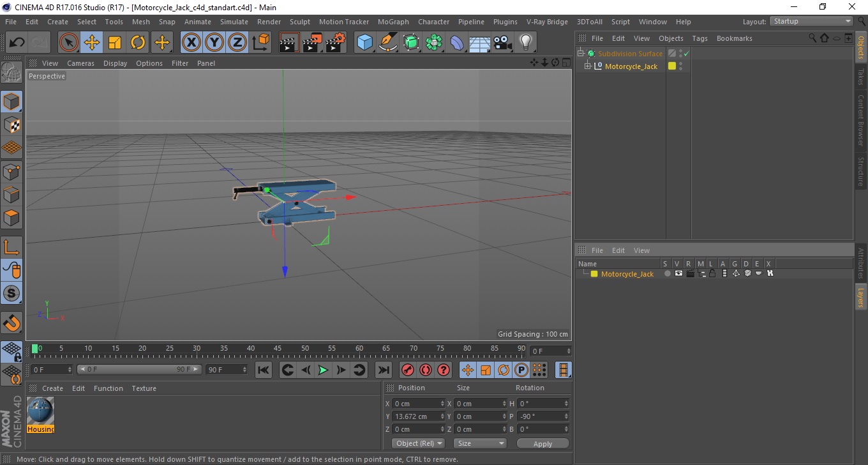This screenshot has height=465, width=868.
Task: Switch the coordinate system icon
Action: point(260,43)
